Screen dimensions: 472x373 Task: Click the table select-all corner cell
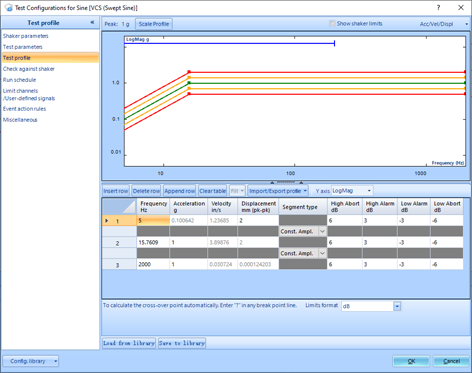pyautogui.click(x=119, y=207)
